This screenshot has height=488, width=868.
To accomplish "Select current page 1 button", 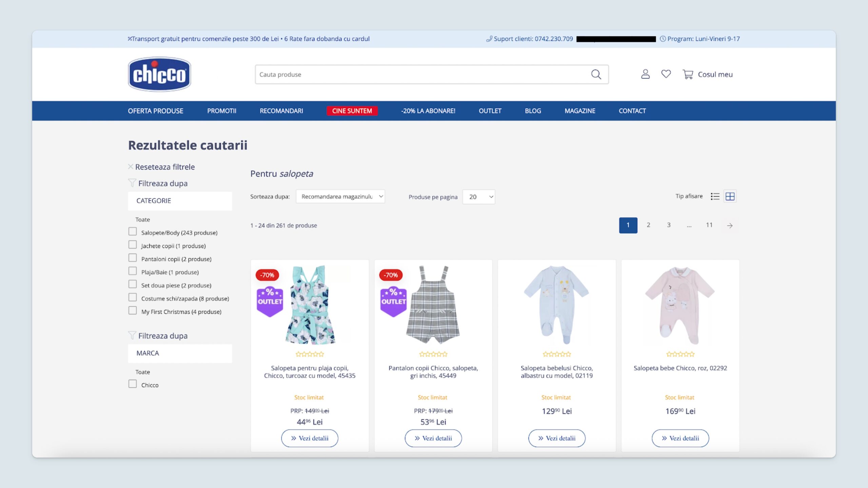I will pos(628,225).
